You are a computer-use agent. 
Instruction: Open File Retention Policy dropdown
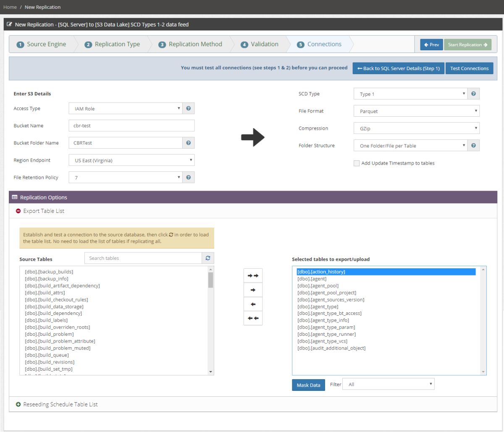[126, 177]
